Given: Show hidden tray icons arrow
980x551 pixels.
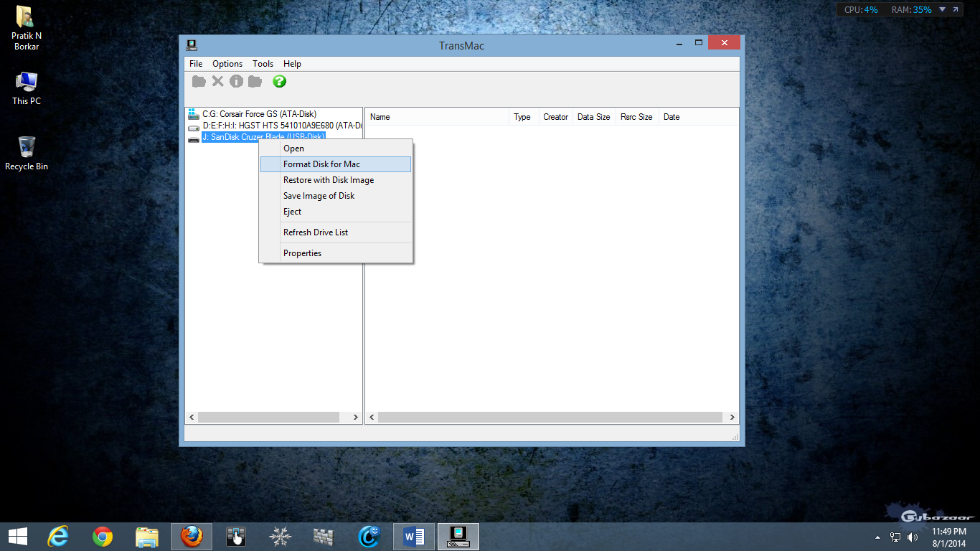Looking at the screenshot, I should point(877,537).
